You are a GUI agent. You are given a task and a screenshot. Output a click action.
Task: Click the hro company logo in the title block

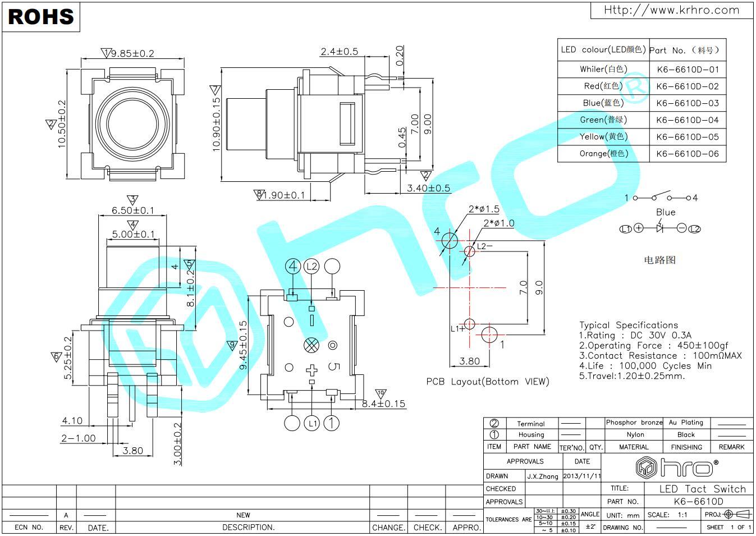pos(677,467)
